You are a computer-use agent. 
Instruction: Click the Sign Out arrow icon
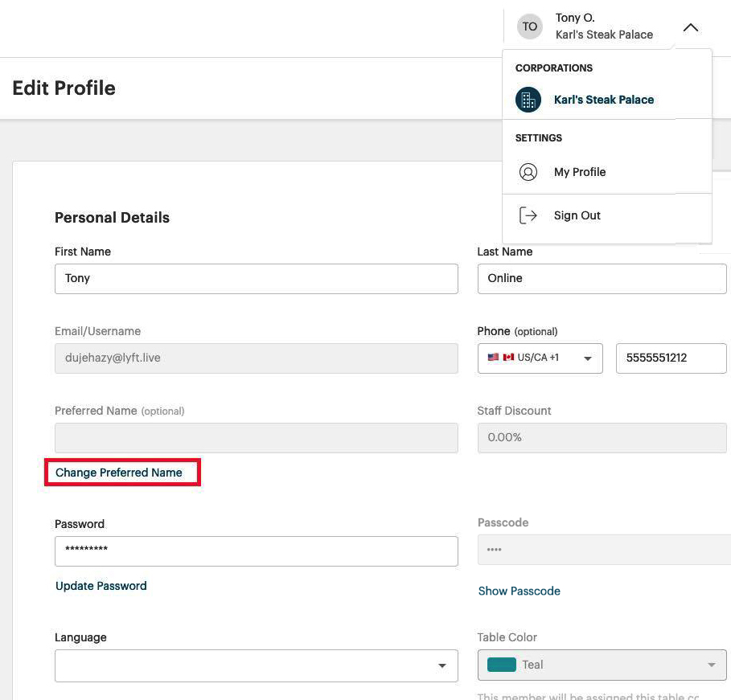[528, 215]
